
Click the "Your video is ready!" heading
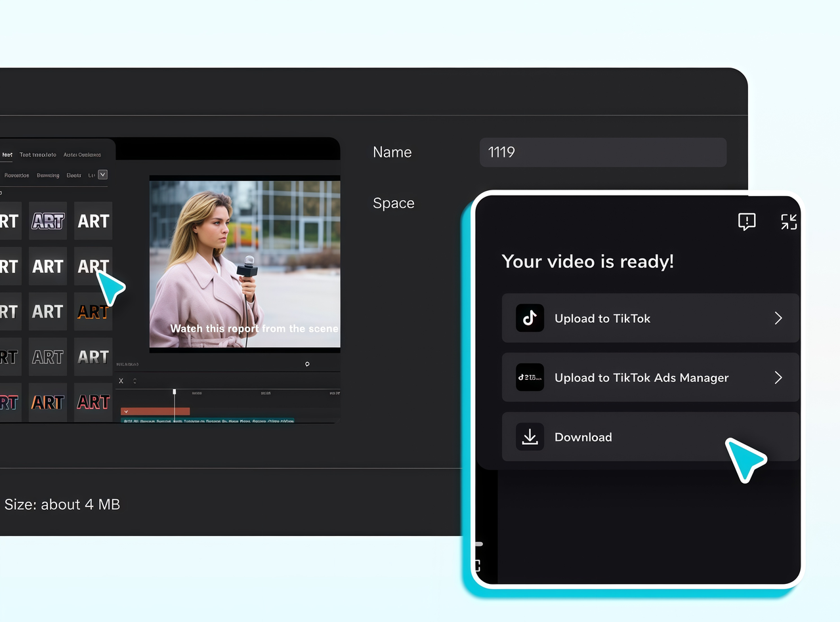click(588, 262)
